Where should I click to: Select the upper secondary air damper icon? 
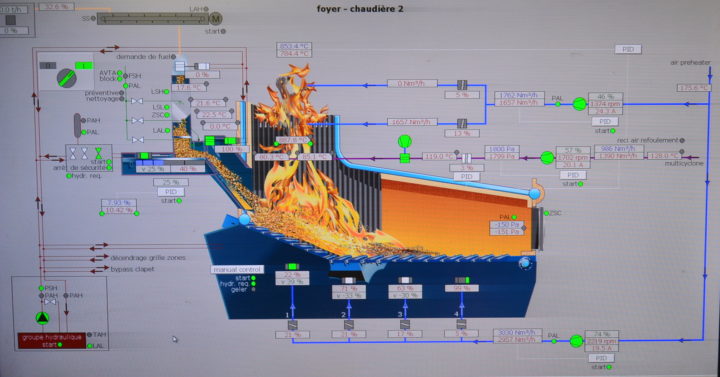tap(462, 84)
